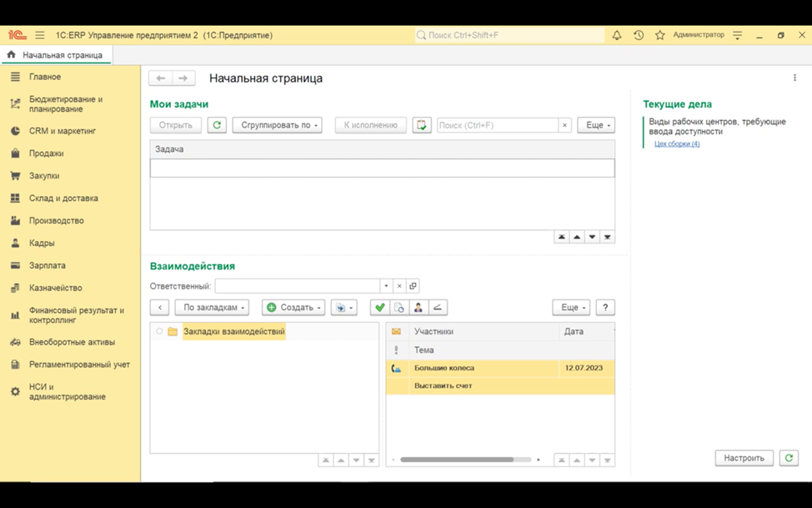Open the Создать dropdown
This screenshot has width=812, height=508.
click(x=293, y=308)
